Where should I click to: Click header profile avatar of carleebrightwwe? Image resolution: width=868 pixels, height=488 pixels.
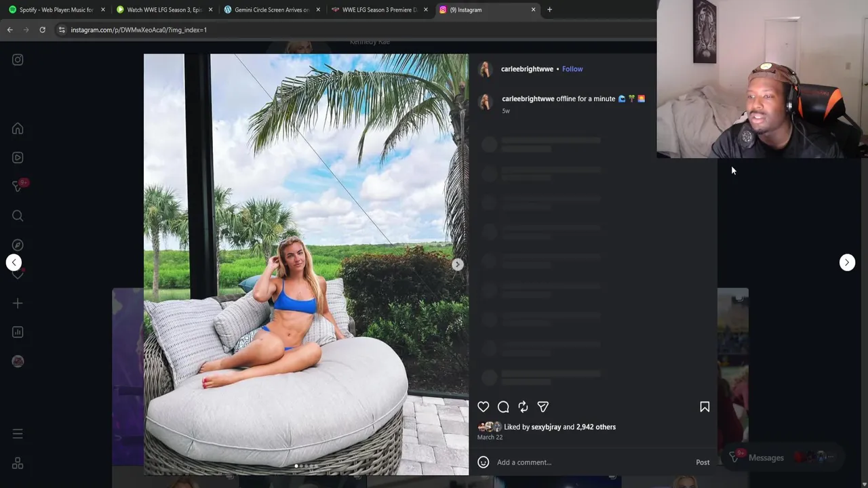pyautogui.click(x=485, y=69)
